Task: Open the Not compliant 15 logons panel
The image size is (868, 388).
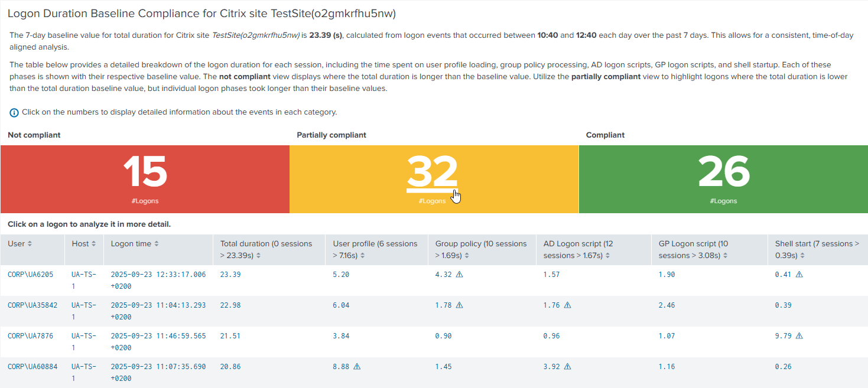Action: tap(145, 172)
